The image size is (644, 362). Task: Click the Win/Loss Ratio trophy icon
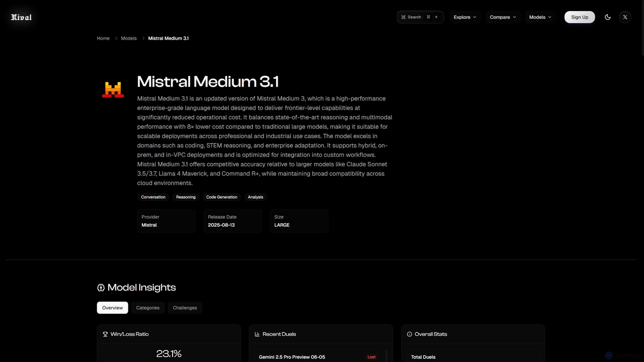click(105, 334)
